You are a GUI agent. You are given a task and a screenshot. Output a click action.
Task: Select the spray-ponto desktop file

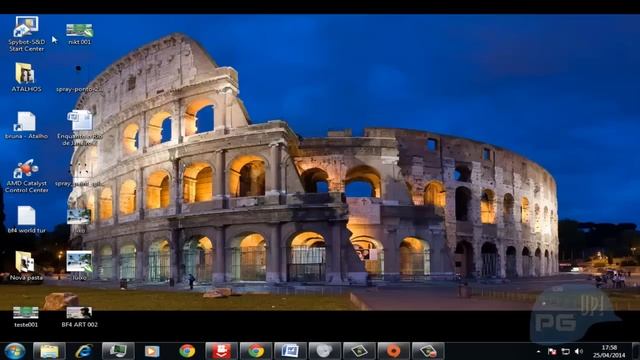pyautogui.click(x=78, y=78)
